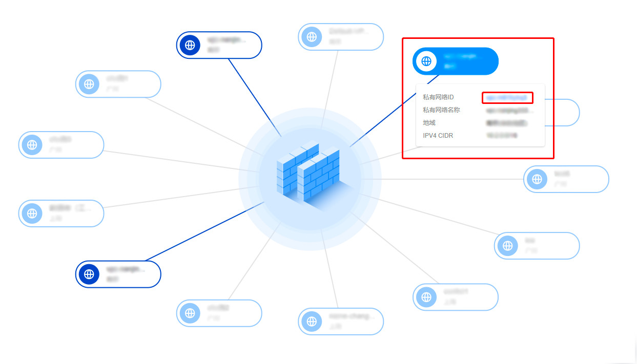
Task: Click the globe icon of the highlighted bright blue VPC node
Action: click(x=426, y=61)
